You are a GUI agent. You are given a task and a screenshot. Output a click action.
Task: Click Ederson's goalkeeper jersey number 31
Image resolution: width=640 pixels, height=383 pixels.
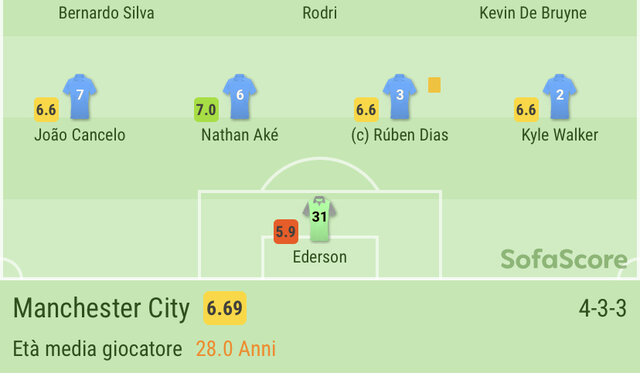tap(319, 219)
